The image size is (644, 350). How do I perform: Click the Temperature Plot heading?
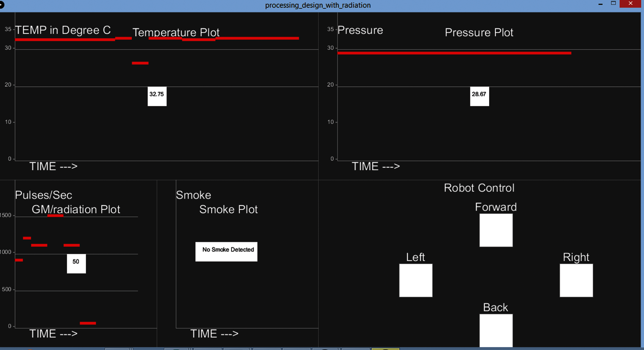(176, 32)
